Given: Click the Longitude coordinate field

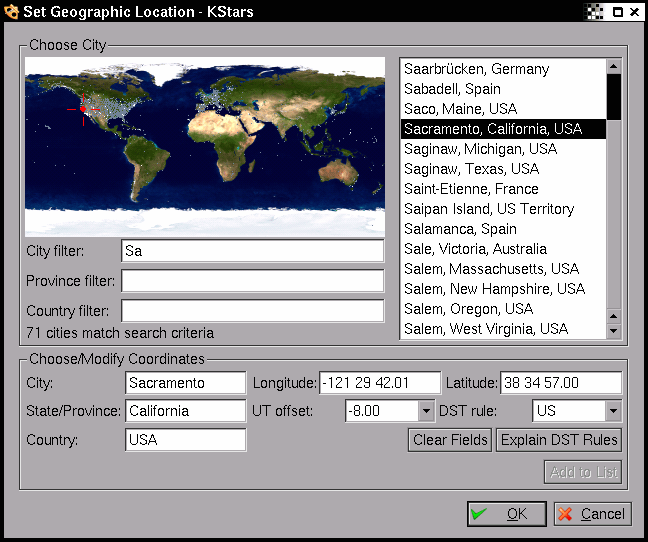Looking at the screenshot, I should [379, 383].
